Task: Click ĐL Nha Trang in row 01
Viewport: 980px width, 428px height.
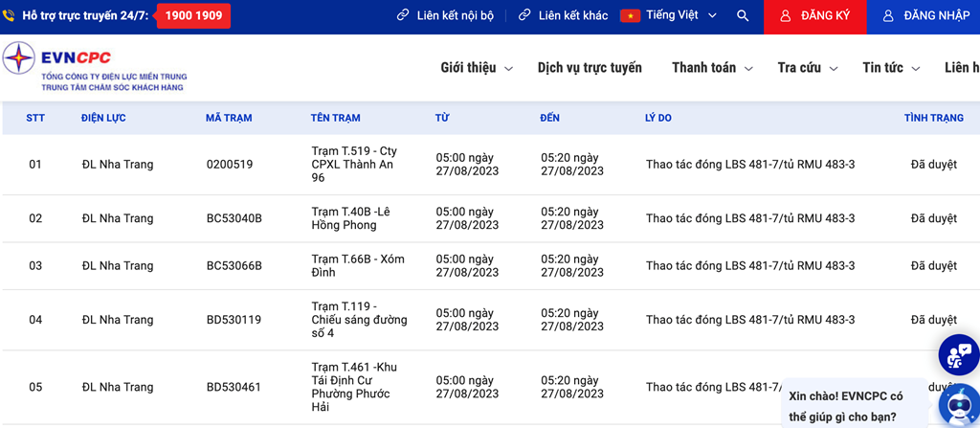Action: point(117,165)
